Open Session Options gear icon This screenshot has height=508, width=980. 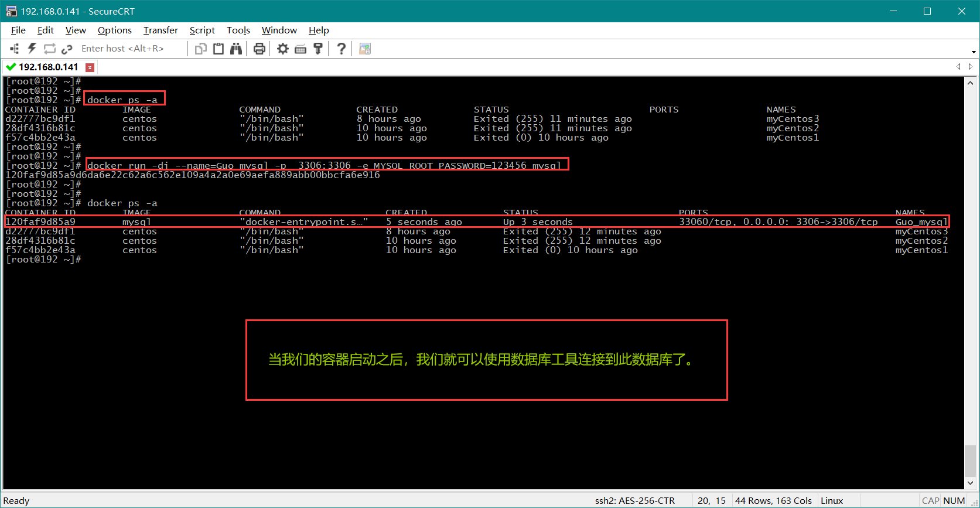click(x=283, y=49)
